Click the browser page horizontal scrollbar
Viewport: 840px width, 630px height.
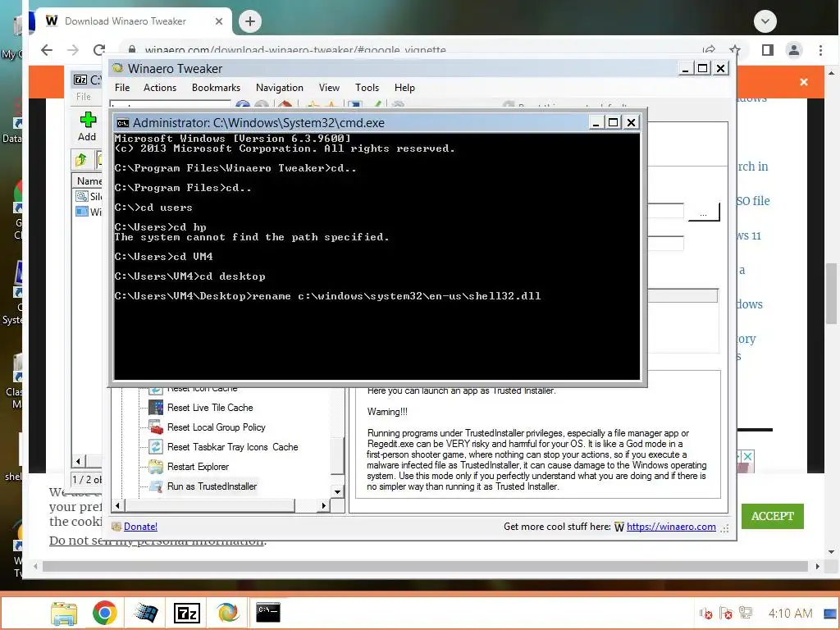pyautogui.click(x=425, y=566)
